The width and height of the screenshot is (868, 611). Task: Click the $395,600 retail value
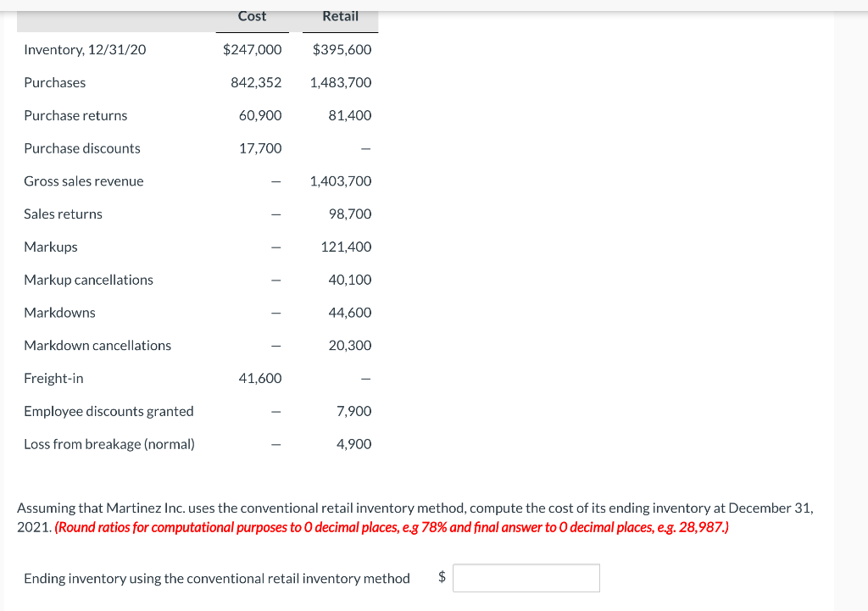coord(340,49)
